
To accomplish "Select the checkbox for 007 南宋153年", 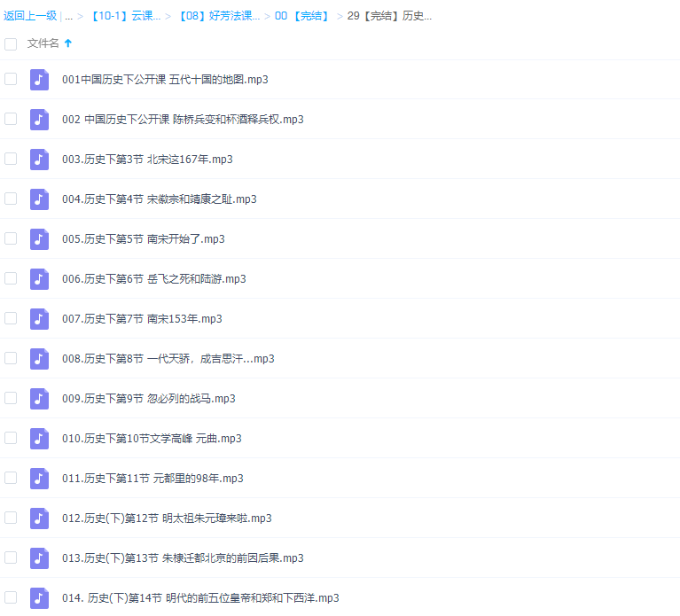I will (x=11, y=318).
